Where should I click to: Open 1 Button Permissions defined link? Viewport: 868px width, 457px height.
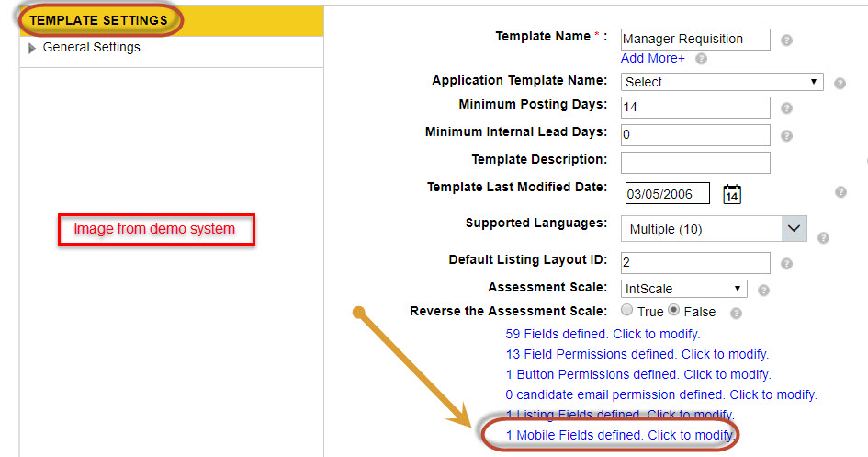click(638, 374)
